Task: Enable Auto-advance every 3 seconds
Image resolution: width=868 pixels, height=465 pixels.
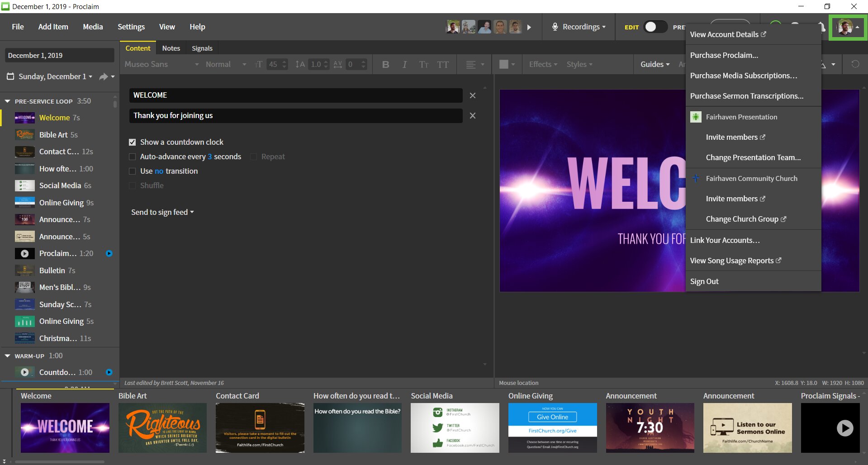Action: 132,157
